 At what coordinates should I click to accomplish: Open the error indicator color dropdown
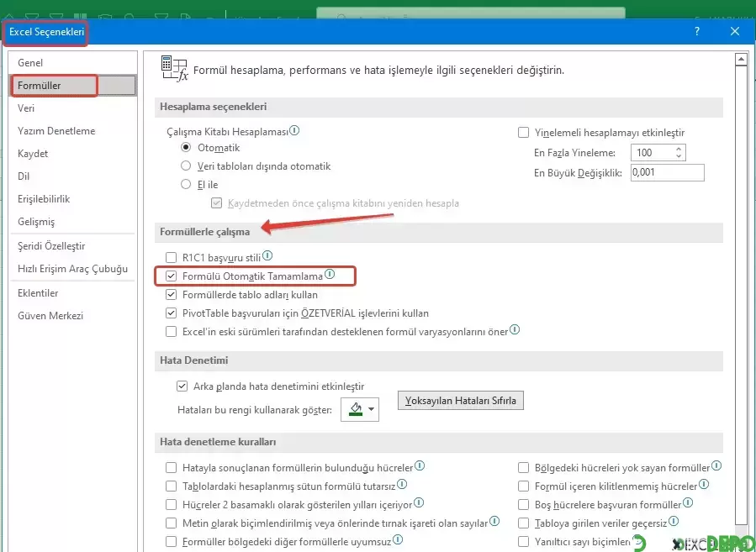tap(371, 409)
